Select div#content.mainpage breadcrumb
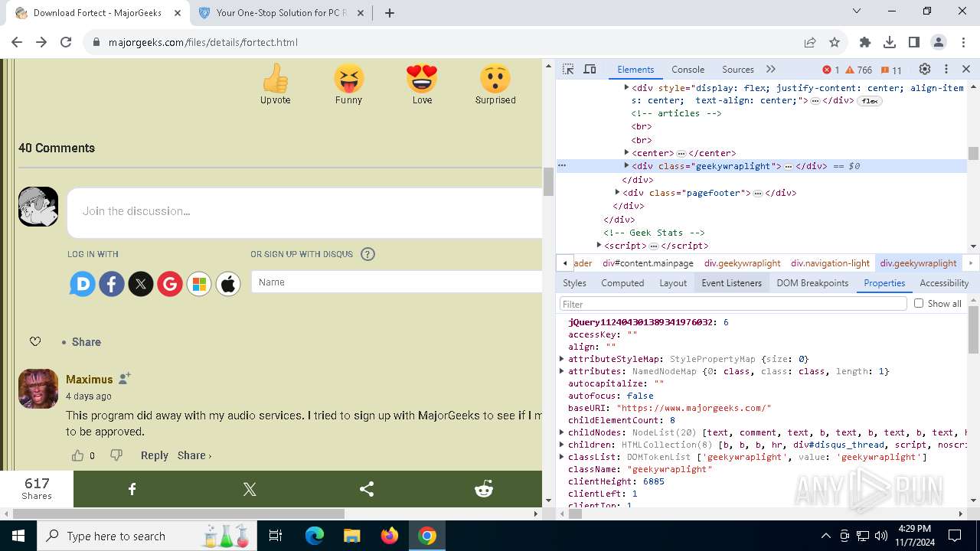 click(x=648, y=263)
